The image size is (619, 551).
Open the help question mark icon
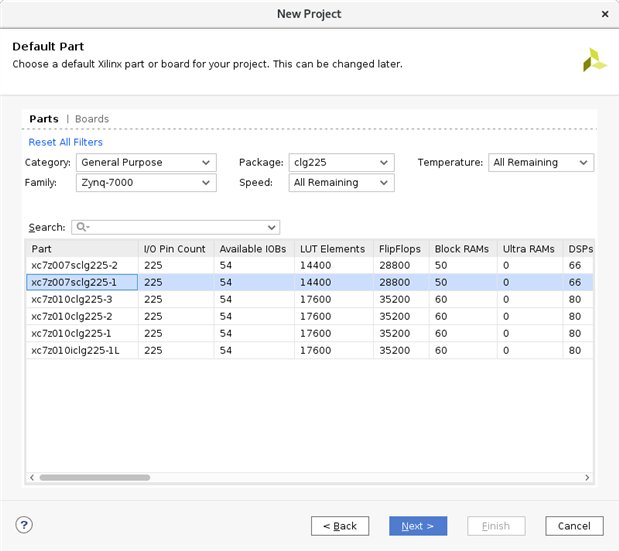coord(24,525)
